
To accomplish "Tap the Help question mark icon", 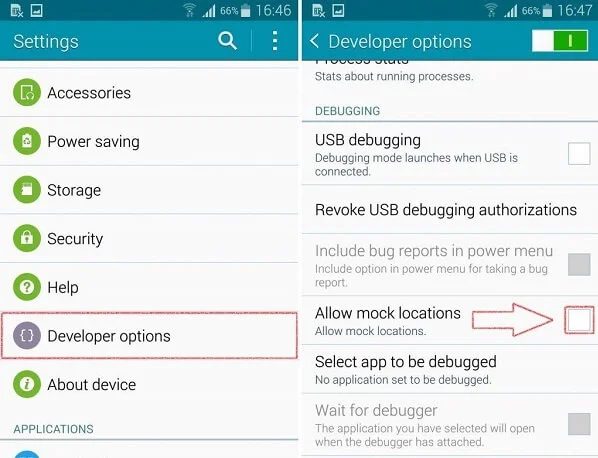I will (x=27, y=287).
